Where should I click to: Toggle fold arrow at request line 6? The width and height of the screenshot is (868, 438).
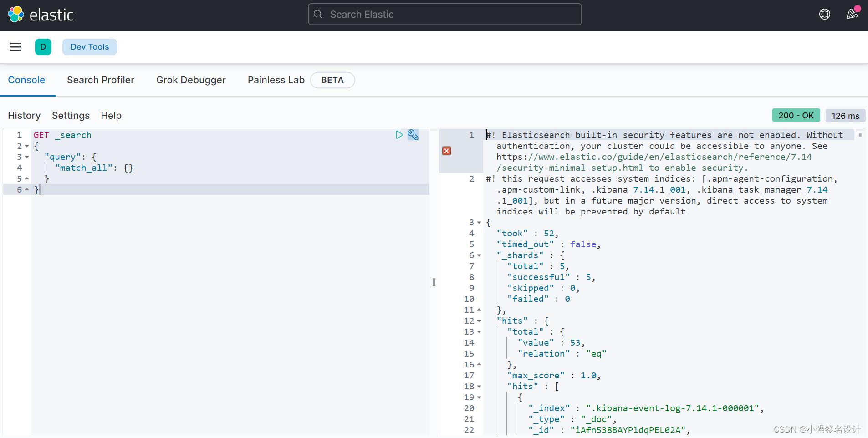coord(27,189)
